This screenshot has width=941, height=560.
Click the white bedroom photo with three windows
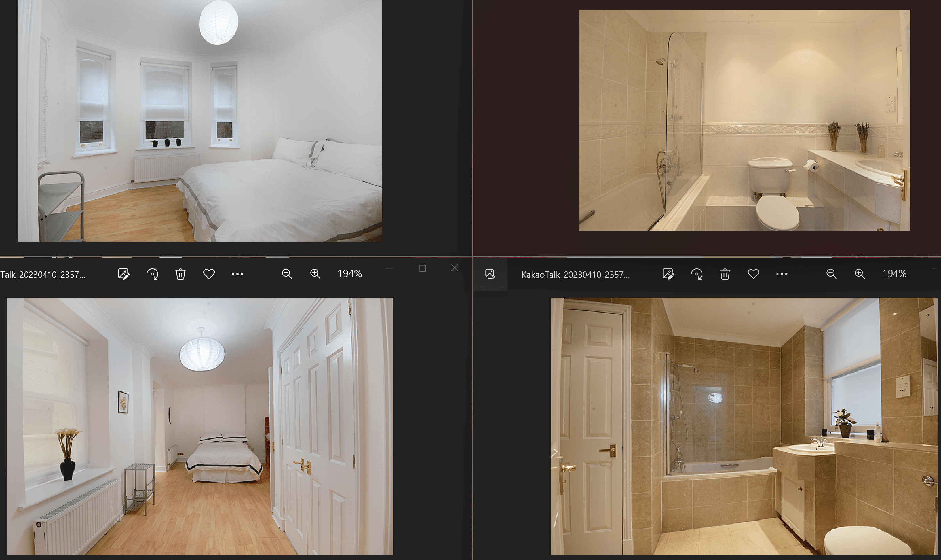[x=200, y=121]
